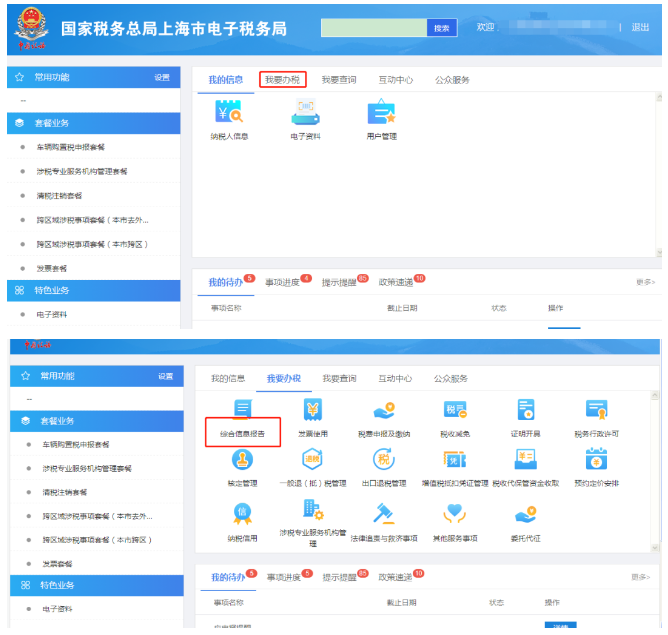Select the 预约定价安排 calendar icon

(x=597, y=460)
